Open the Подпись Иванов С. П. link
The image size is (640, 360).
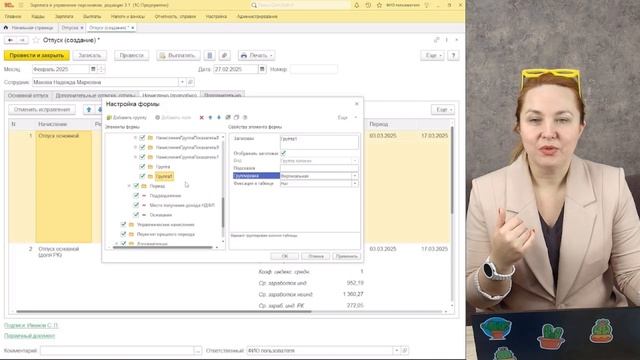coord(31,325)
